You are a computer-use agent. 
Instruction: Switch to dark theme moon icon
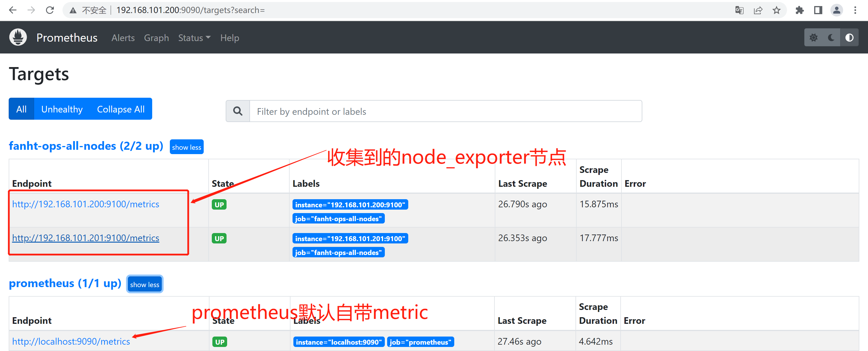pos(831,37)
